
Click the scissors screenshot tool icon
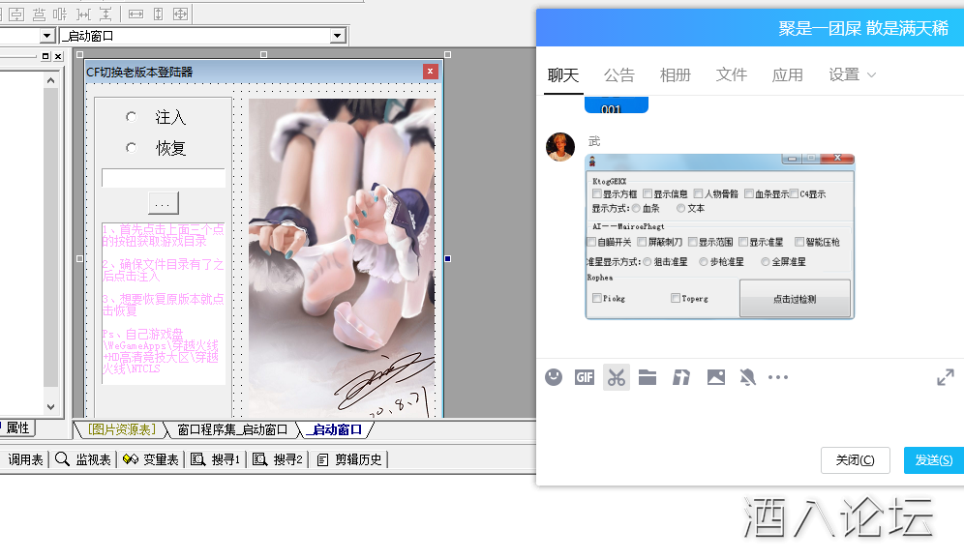[617, 377]
